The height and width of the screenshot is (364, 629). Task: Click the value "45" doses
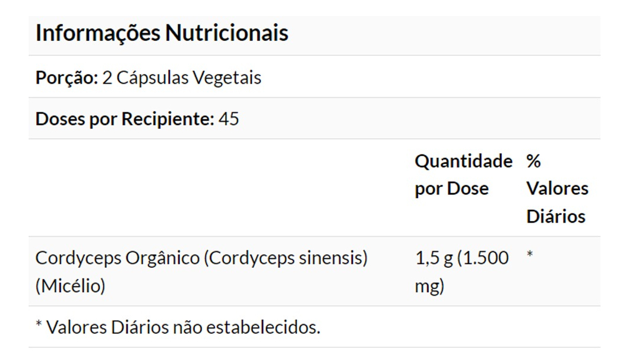coord(229,119)
